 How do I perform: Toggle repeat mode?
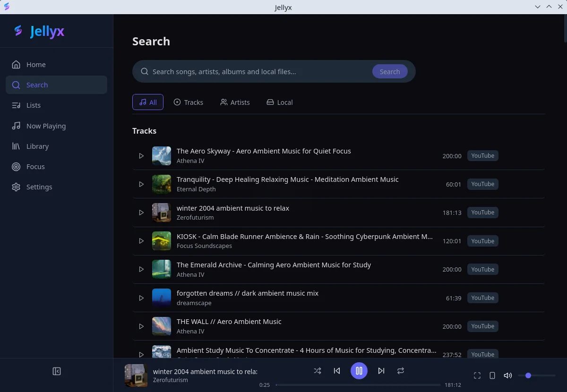(x=401, y=371)
